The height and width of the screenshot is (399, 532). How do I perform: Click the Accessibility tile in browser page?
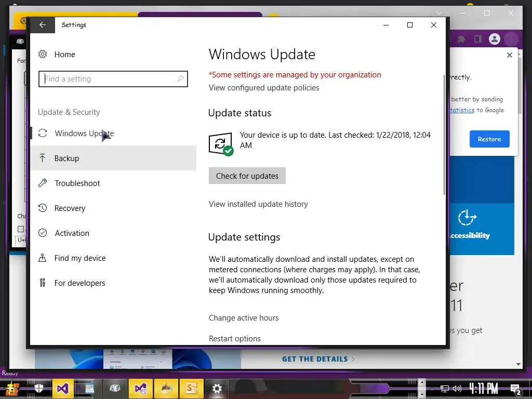(x=482, y=229)
